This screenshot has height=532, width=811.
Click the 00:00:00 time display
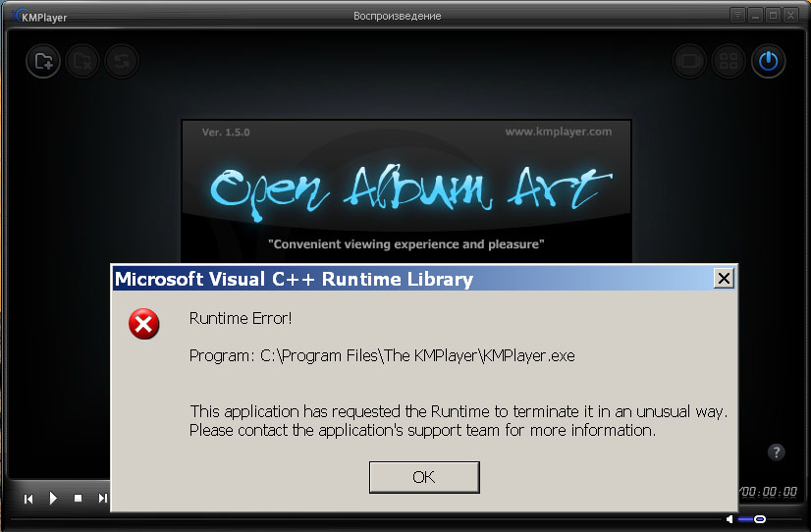pos(769,491)
